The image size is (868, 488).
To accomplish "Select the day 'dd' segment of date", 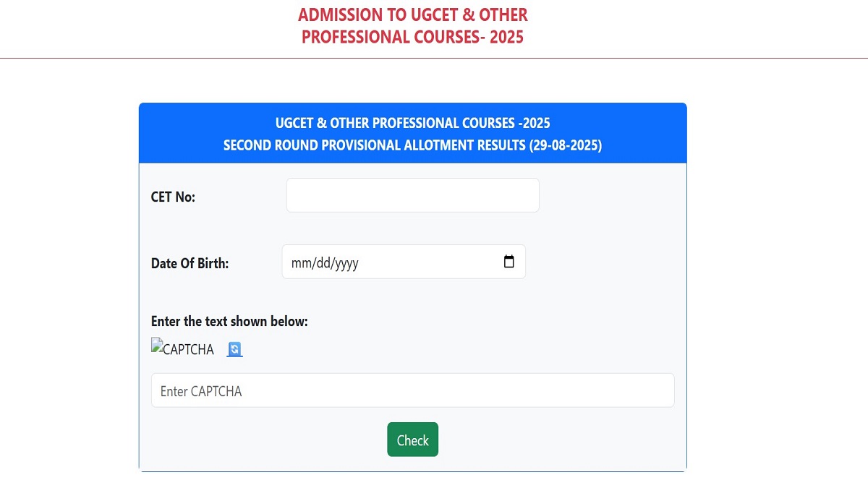I will (x=321, y=263).
